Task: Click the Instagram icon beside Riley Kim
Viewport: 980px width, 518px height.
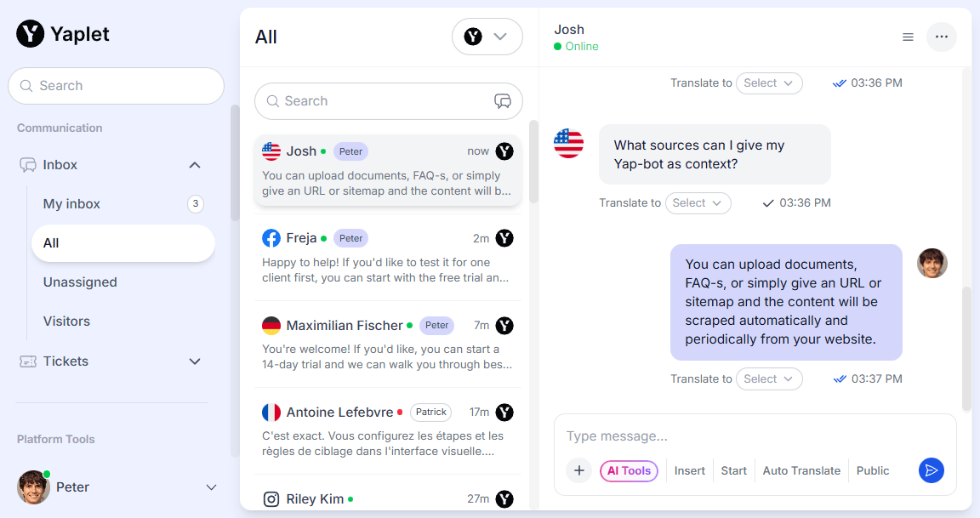Action: 271,499
